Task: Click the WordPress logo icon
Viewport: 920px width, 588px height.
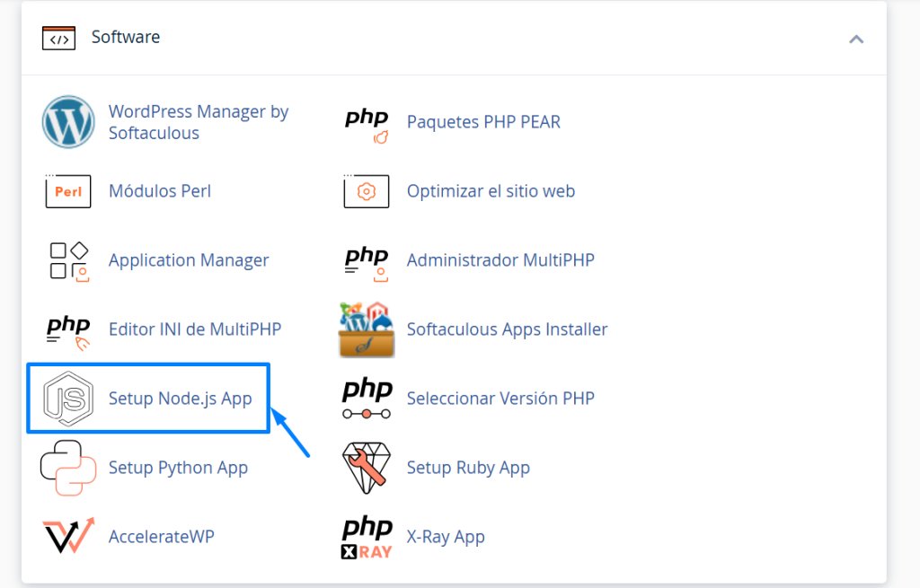Action: click(68, 122)
